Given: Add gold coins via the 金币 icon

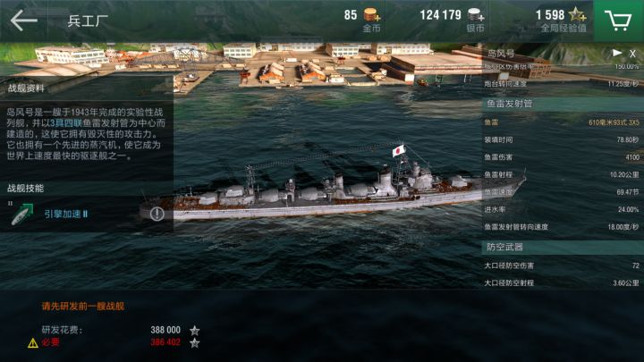Looking at the screenshot, I should 372,15.
